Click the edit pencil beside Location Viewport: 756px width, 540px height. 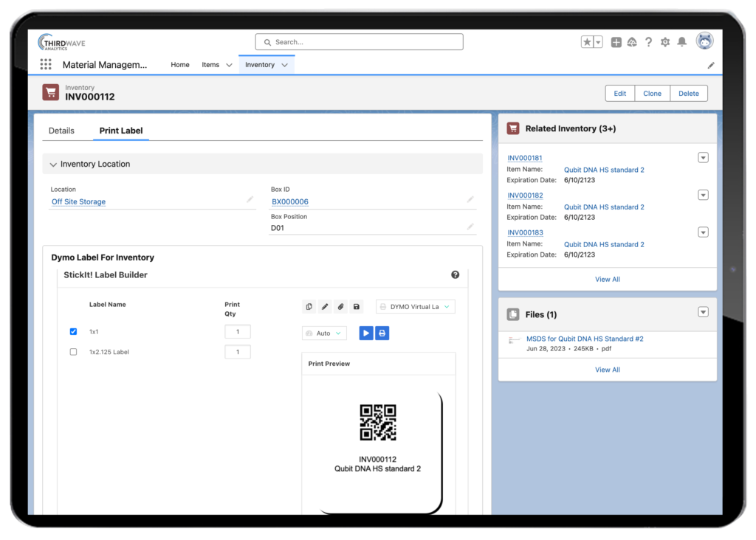pos(250,199)
